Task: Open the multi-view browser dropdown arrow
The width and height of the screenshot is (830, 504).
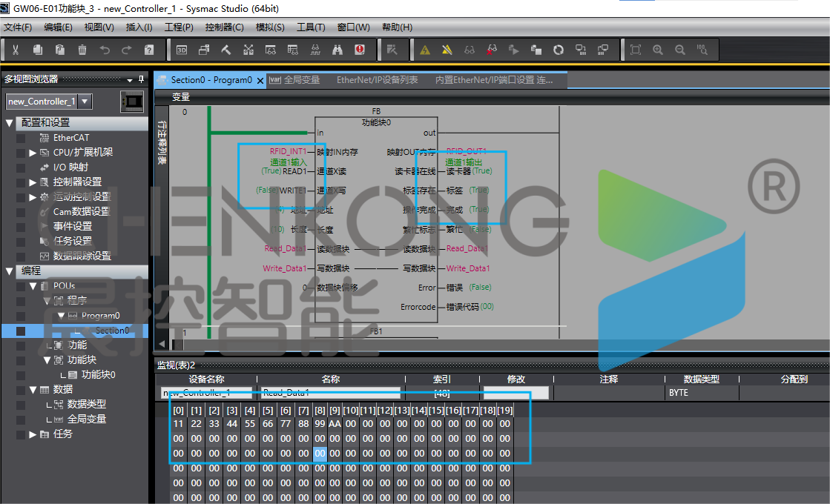Action: pos(130,80)
